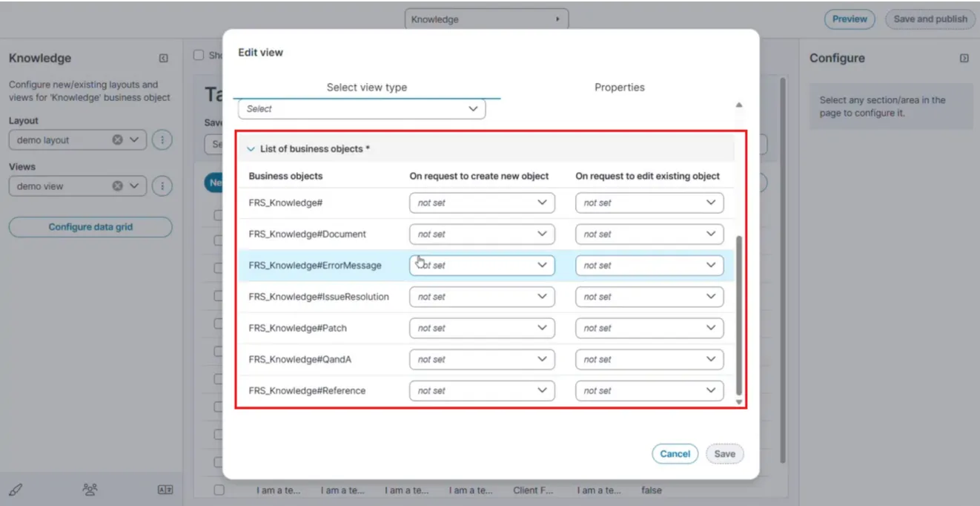980x506 pixels.
Task: Click the translation icon in bottom bar
Action: pyautogui.click(x=165, y=490)
